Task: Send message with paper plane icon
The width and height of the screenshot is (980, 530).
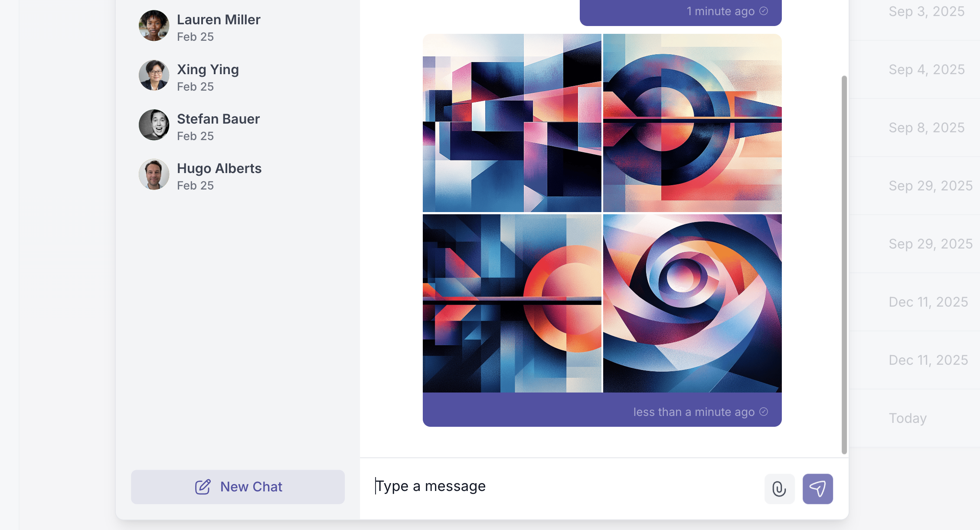Action: pos(817,489)
